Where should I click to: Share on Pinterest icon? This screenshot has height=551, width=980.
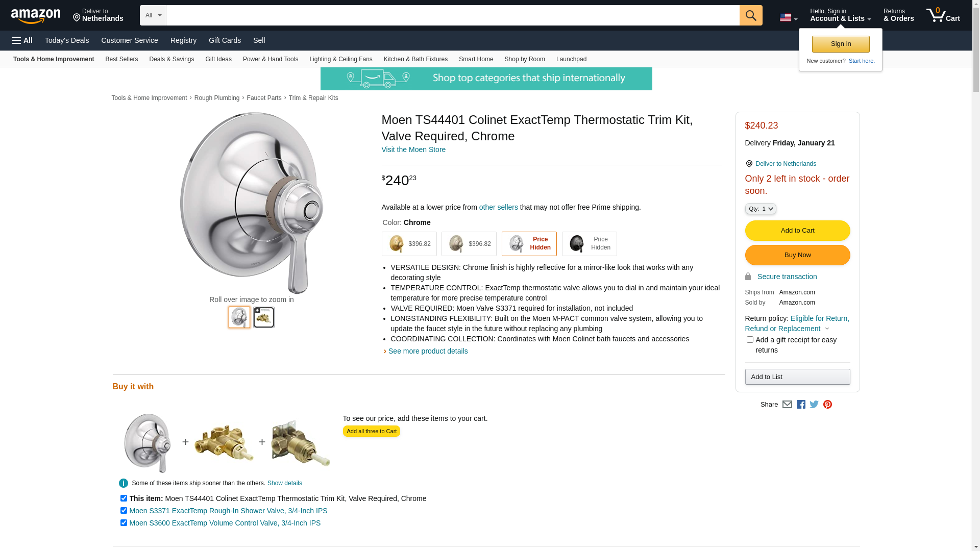click(827, 405)
